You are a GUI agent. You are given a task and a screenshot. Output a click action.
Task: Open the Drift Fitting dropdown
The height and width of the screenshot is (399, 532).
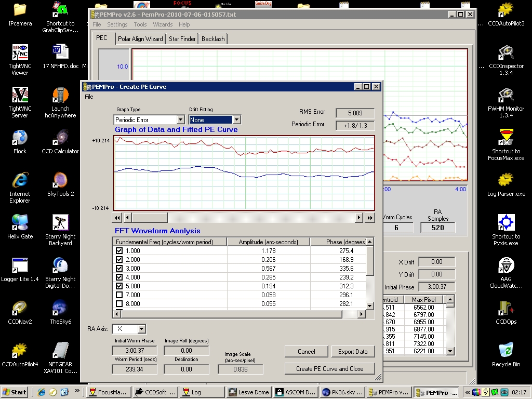(x=237, y=120)
